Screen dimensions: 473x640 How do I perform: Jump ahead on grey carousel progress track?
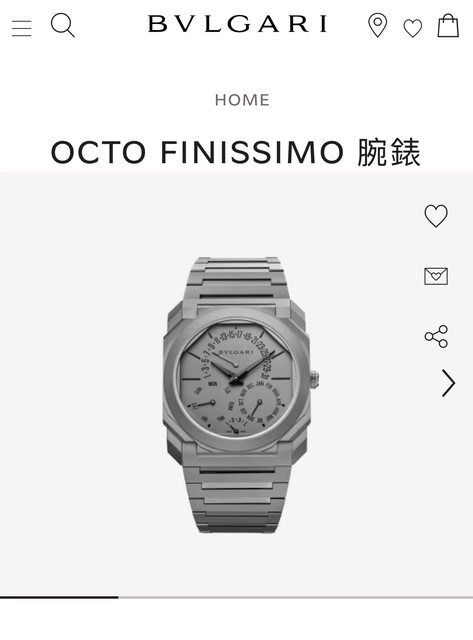pos(295,597)
